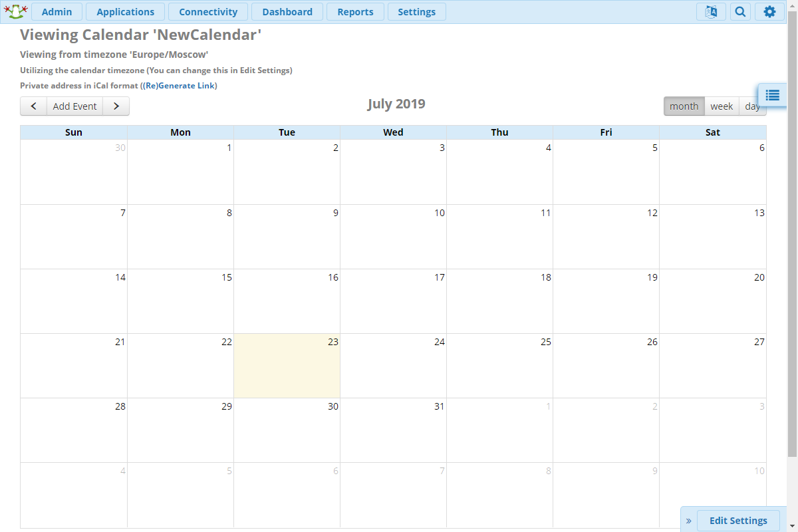Open the Dashboard menu item
The image size is (798, 532).
tap(287, 12)
